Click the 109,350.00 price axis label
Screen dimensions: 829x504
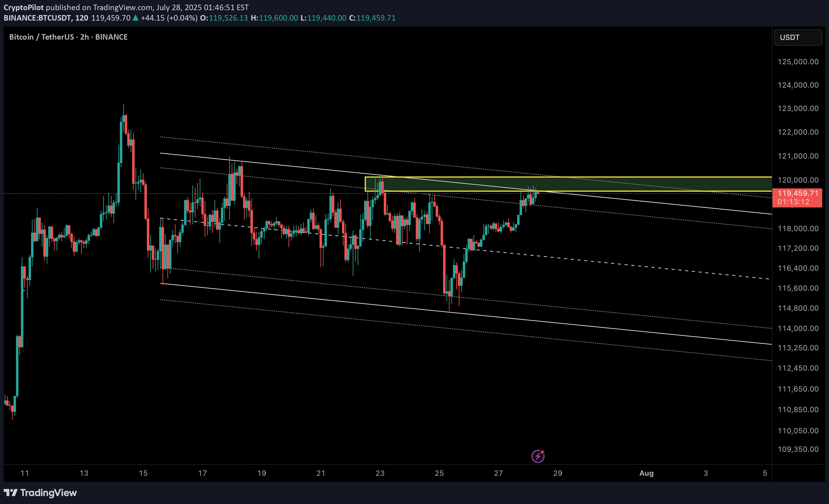click(798, 449)
